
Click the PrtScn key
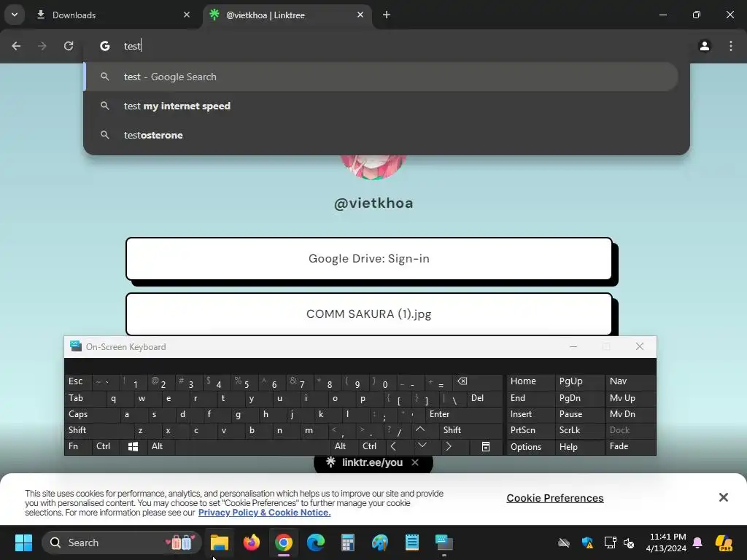pos(530,430)
